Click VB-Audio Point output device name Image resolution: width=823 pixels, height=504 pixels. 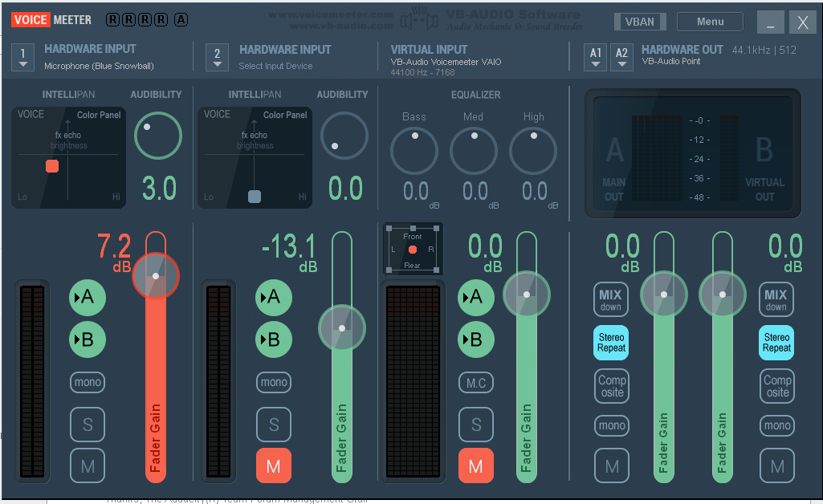670,61
